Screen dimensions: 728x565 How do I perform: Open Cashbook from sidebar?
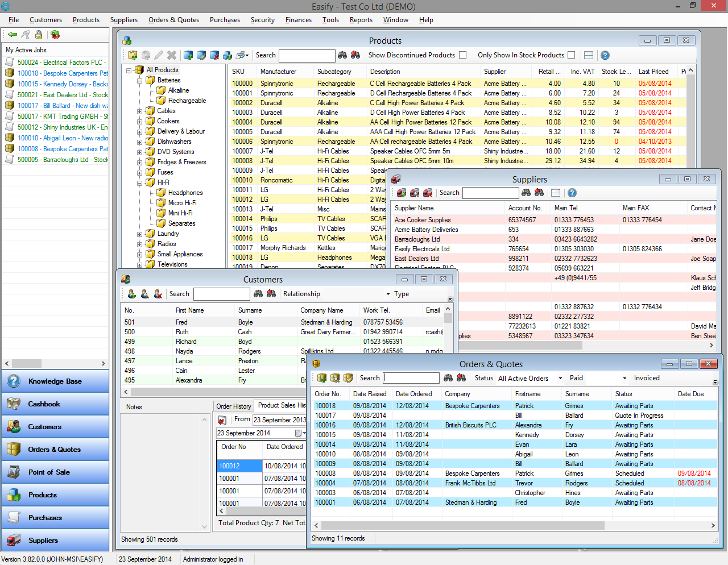pos(55,404)
